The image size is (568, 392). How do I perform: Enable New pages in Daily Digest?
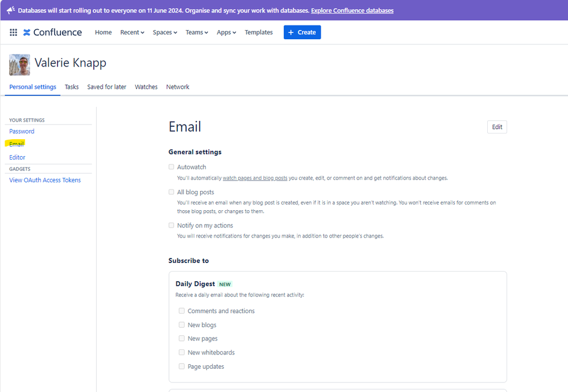coord(182,338)
